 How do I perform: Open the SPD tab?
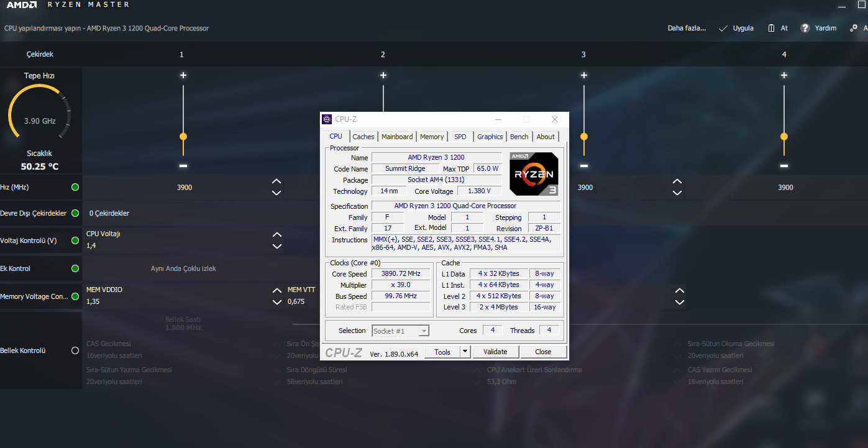(460, 137)
